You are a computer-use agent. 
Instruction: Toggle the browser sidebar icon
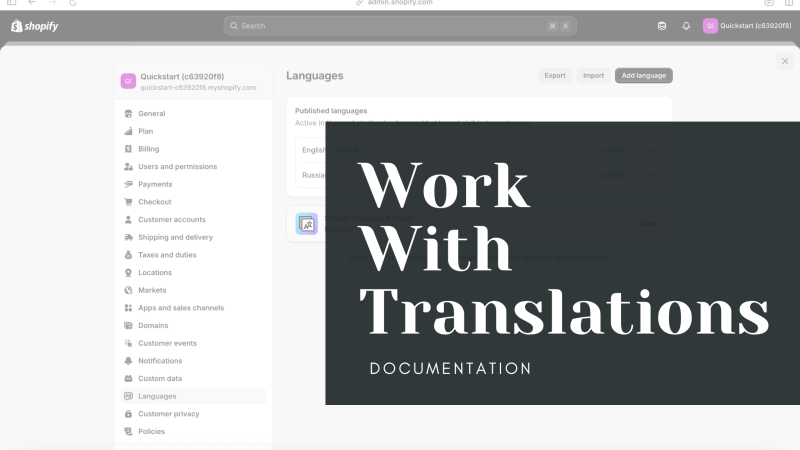(x=11, y=3)
